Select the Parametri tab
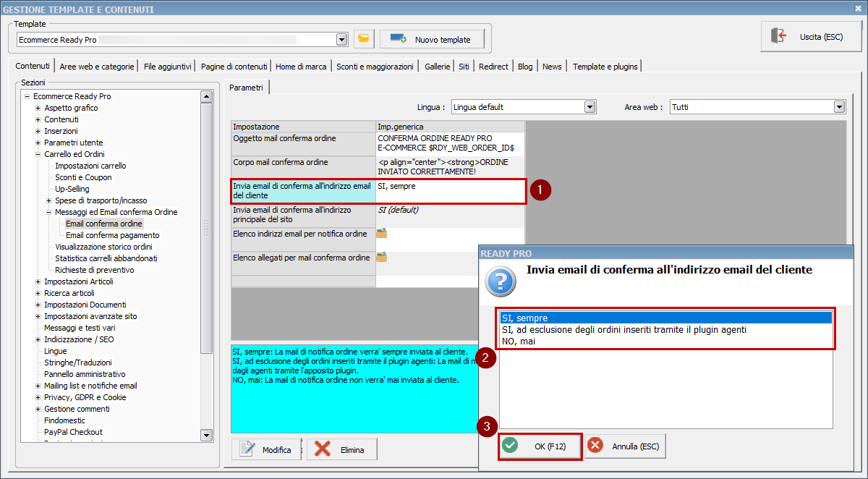The image size is (868, 479). (x=246, y=87)
